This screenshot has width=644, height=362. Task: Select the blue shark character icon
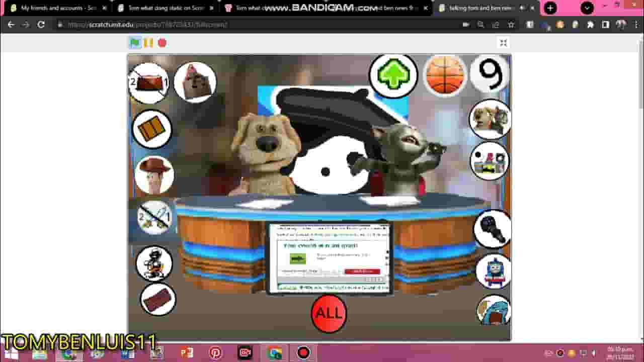[494, 310]
